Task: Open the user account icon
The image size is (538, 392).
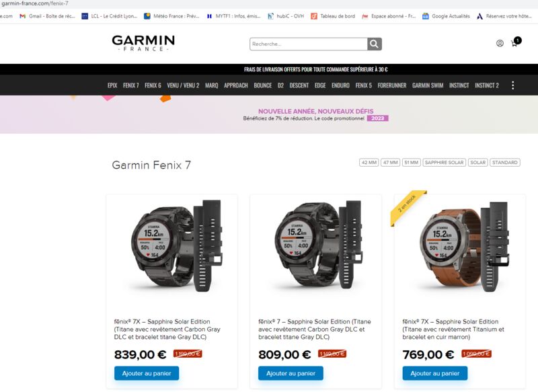Action: coord(500,43)
